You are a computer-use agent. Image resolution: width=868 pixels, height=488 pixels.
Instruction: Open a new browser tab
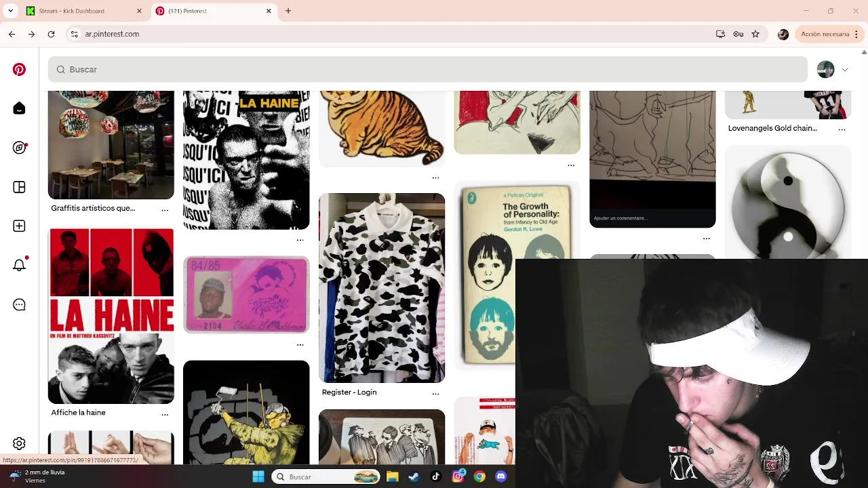(288, 11)
